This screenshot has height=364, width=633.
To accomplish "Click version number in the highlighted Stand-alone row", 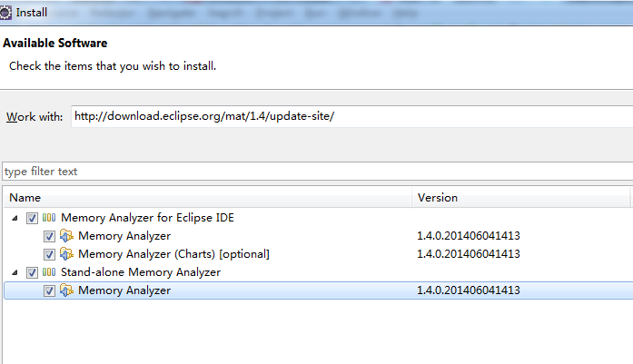I will [x=469, y=290].
